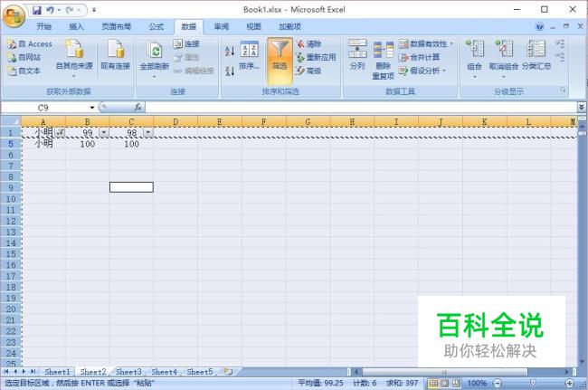This screenshot has height=390, width=588.
Task: Click the Refresh All (全部刷新) icon
Action: 154,51
